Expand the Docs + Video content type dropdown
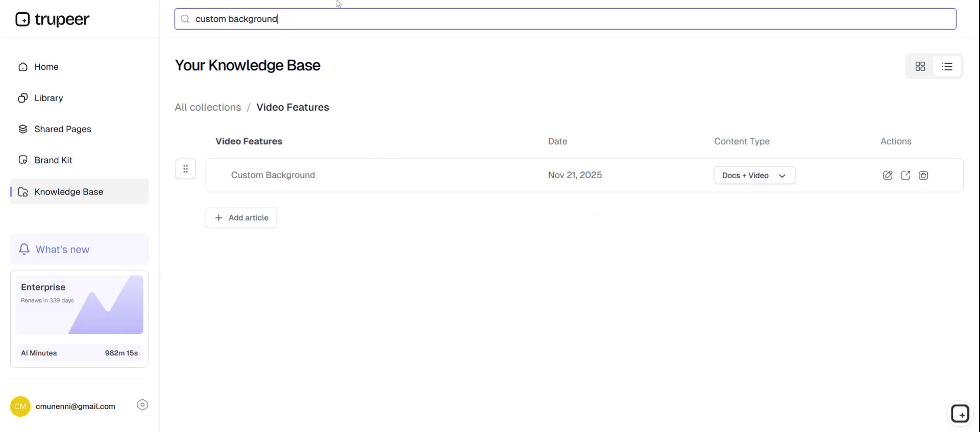The image size is (980, 432). coord(754,175)
